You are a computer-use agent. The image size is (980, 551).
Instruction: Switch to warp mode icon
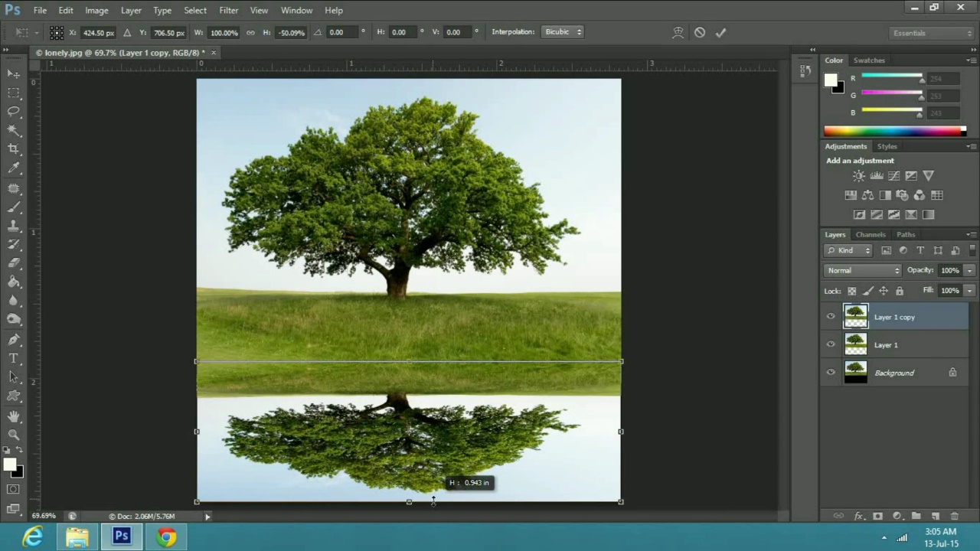678,32
